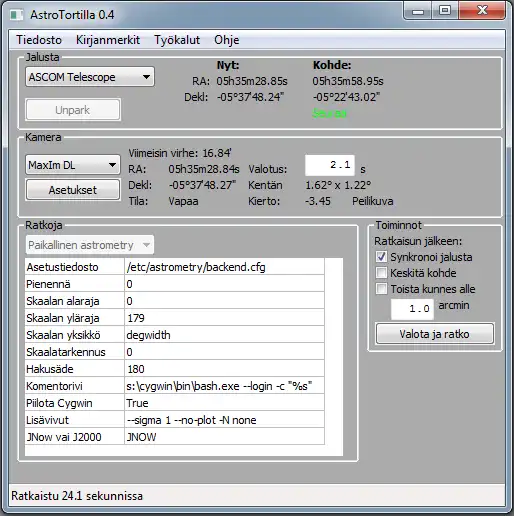This screenshot has width=514, height=516.
Task: Click the AstroTortilla title bar icon
Action: [17, 15]
